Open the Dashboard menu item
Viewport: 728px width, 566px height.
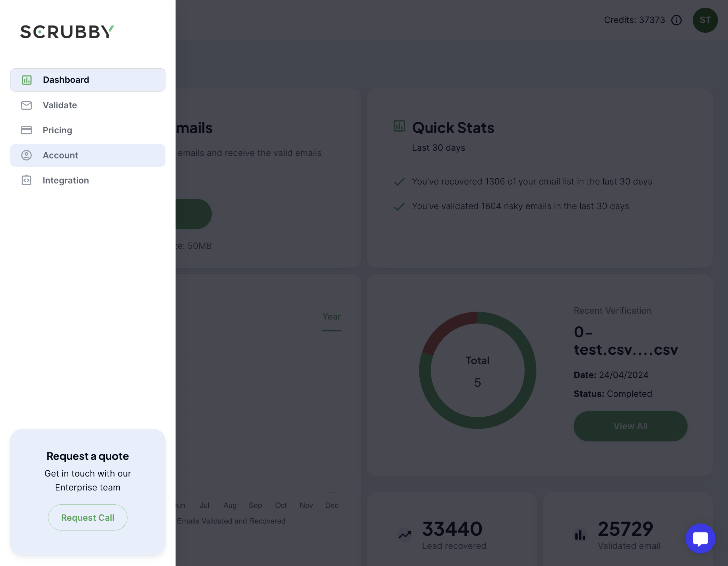pyautogui.click(x=88, y=80)
